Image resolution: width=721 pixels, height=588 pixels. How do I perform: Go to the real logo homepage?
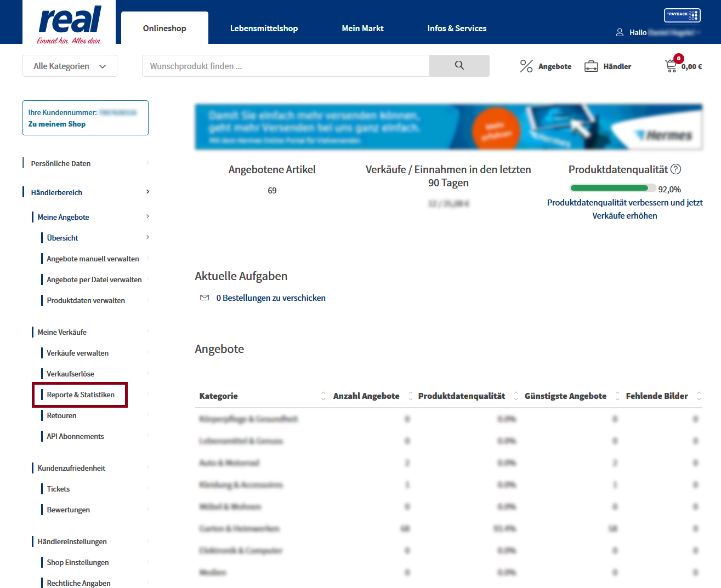70,23
